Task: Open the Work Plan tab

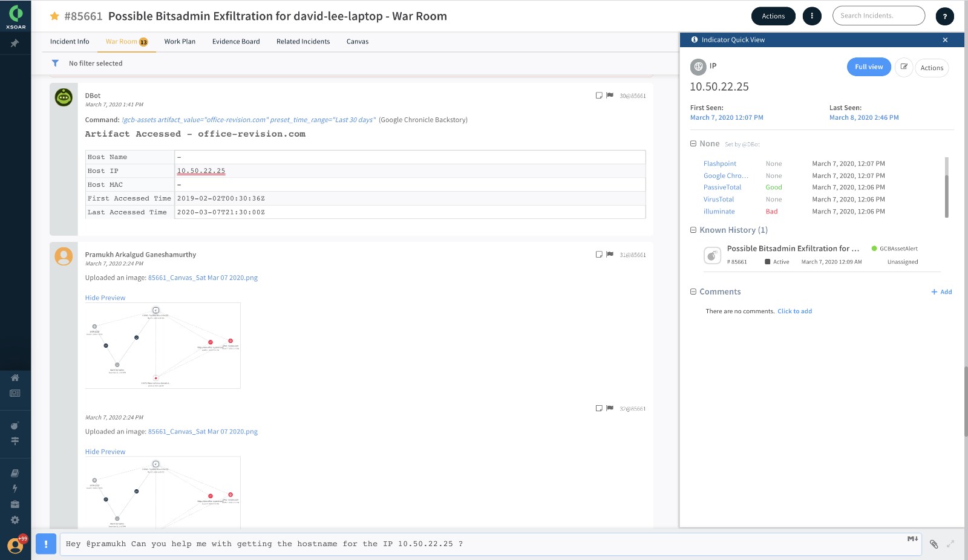Action: point(180,42)
